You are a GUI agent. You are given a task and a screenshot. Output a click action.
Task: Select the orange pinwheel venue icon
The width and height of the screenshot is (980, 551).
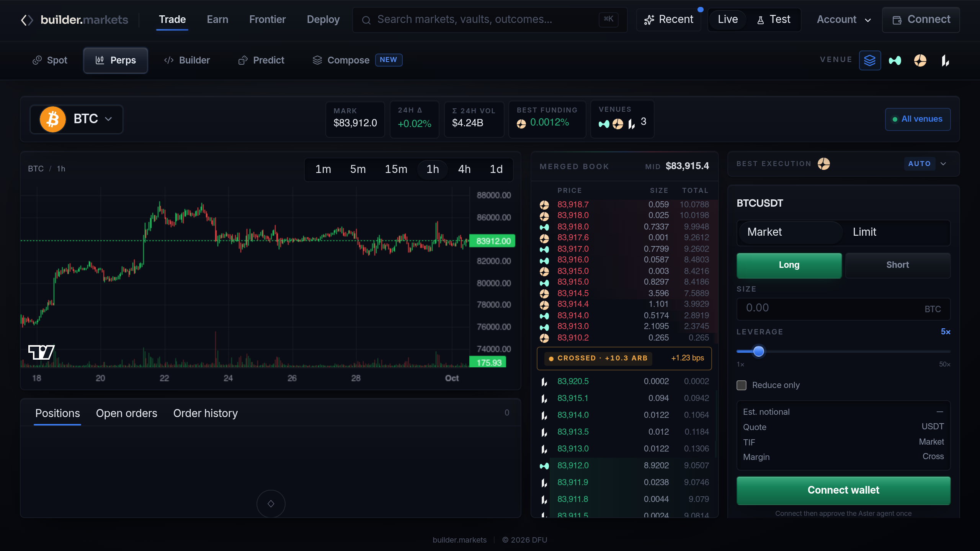920,60
